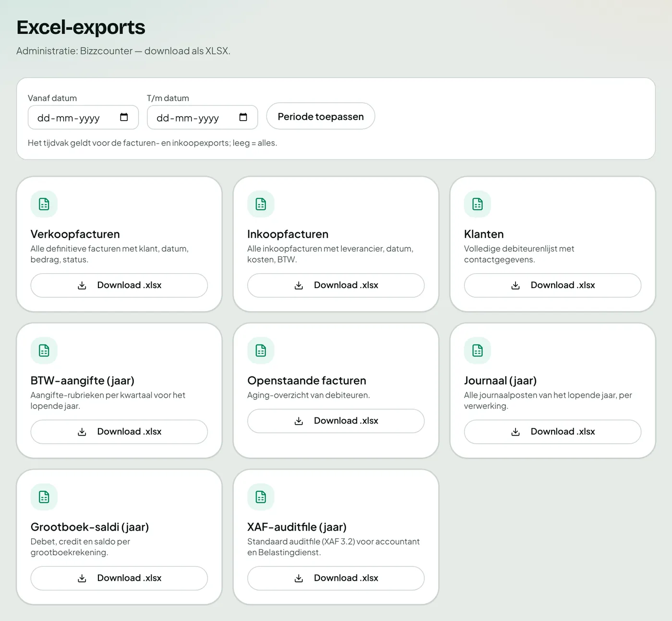The height and width of the screenshot is (621, 672).
Task: Download the Klanten .xlsx list
Action: 552,285
